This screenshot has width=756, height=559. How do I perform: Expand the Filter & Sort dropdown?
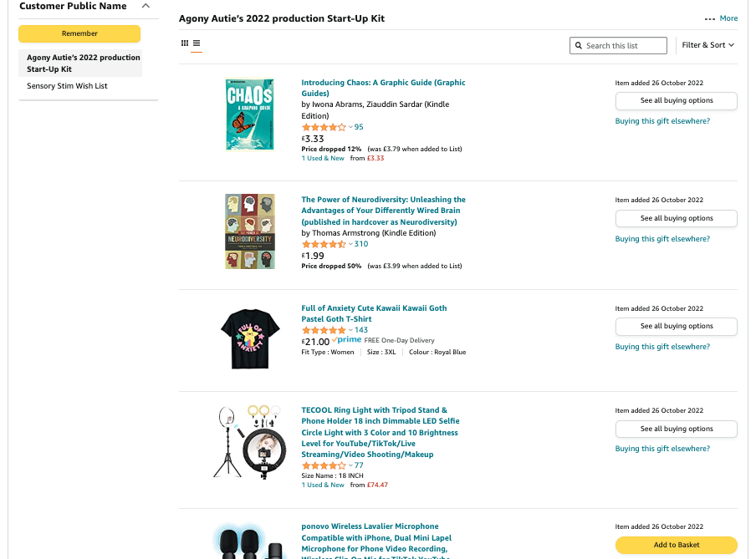point(707,45)
